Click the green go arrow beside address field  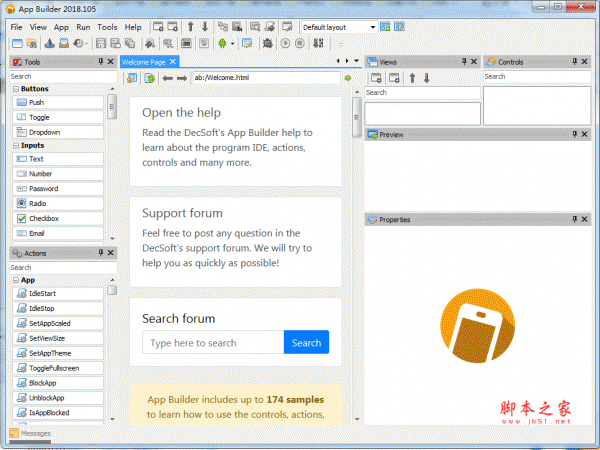[x=347, y=78]
